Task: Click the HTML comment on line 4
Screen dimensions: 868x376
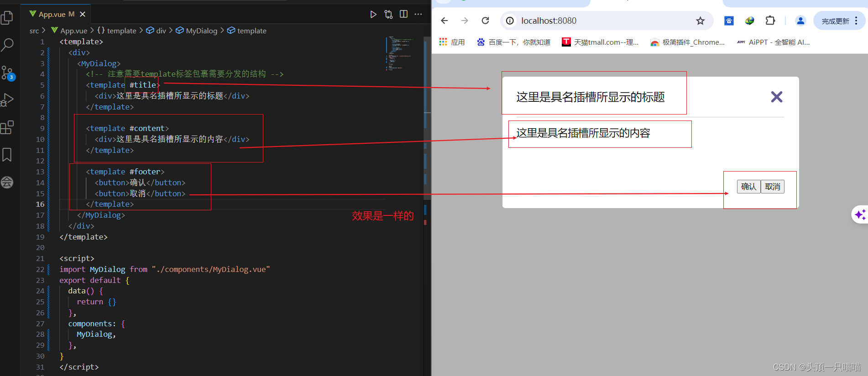Action: click(x=185, y=74)
